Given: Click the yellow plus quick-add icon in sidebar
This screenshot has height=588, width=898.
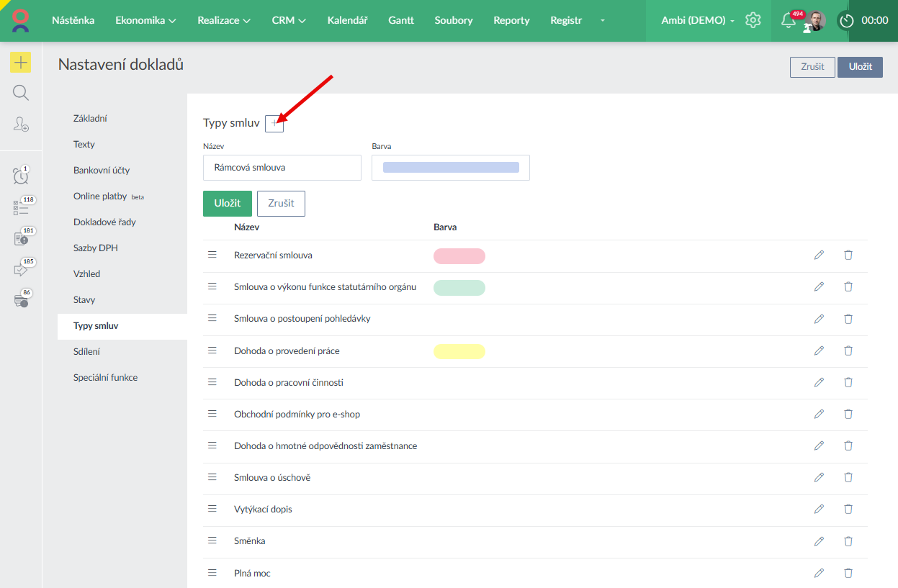Looking at the screenshot, I should click(x=21, y=63).
